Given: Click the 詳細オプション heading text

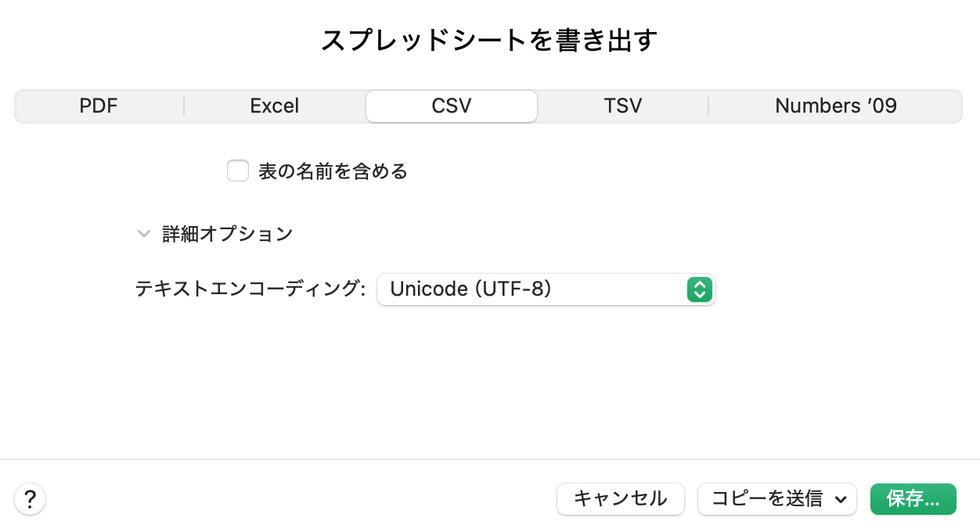Looking at the screenshot, I should pyautogui.click(x=227, y=234).
